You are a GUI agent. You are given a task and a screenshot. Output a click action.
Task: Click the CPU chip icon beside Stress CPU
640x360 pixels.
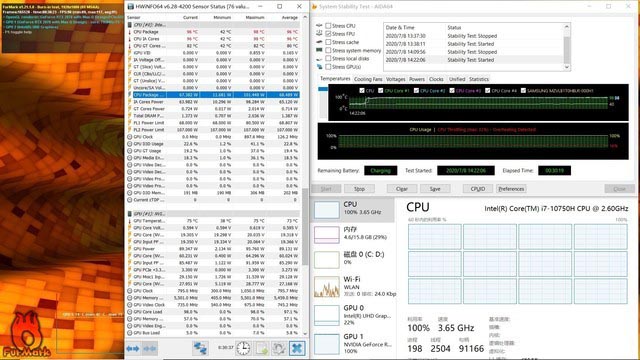click(x=319, y=25)
